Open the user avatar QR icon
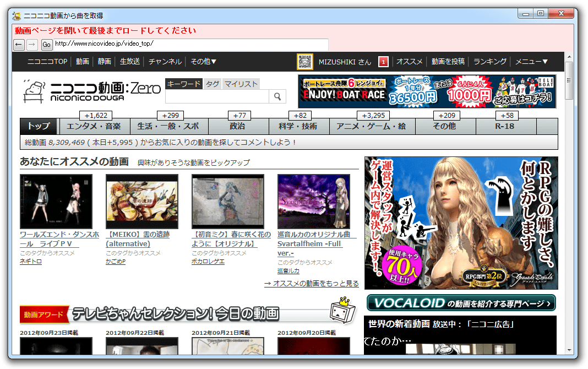This screenshot has width=588, height=369. (x=305, y=62)
